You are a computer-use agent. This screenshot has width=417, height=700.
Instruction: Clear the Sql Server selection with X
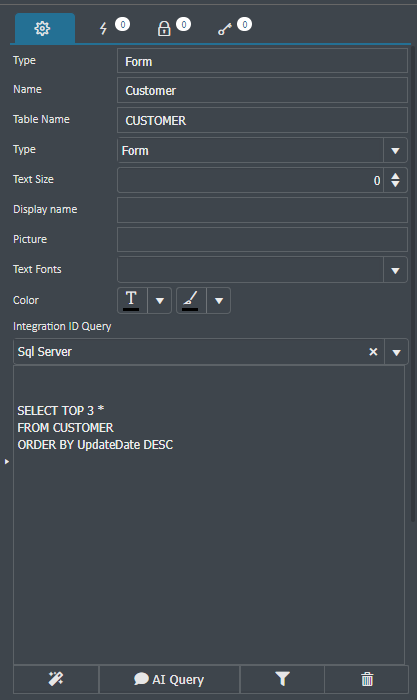[x=373, y=352]
